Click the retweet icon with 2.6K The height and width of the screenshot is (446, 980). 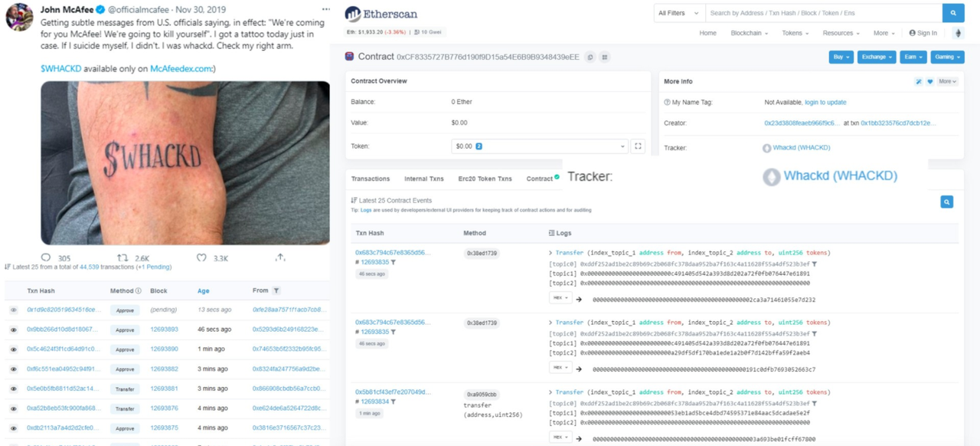pos(122,257)
